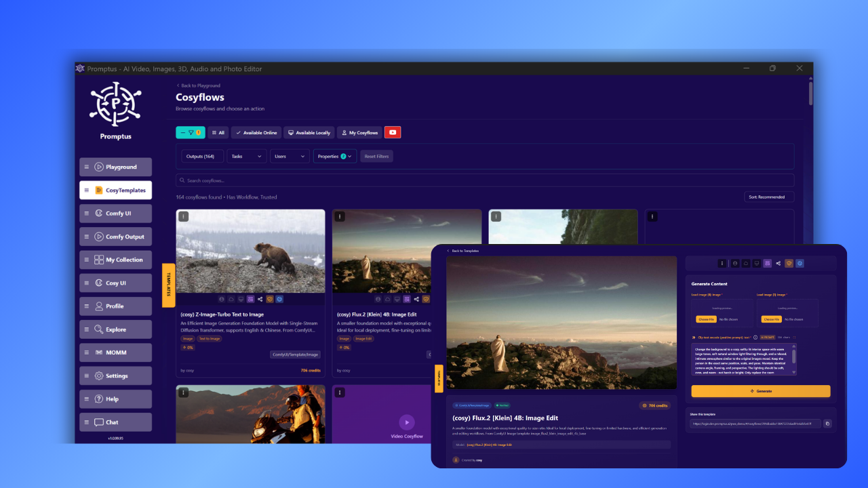The image size is (868, 488).
Task: Copy the share template link via copy icon
Action: (x=827, y=423)
